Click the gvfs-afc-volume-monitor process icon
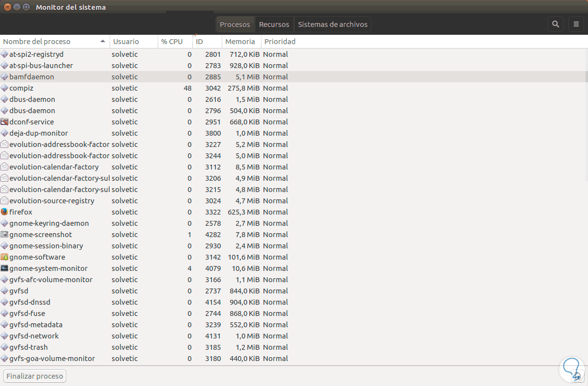 click(x=4, y=280)
